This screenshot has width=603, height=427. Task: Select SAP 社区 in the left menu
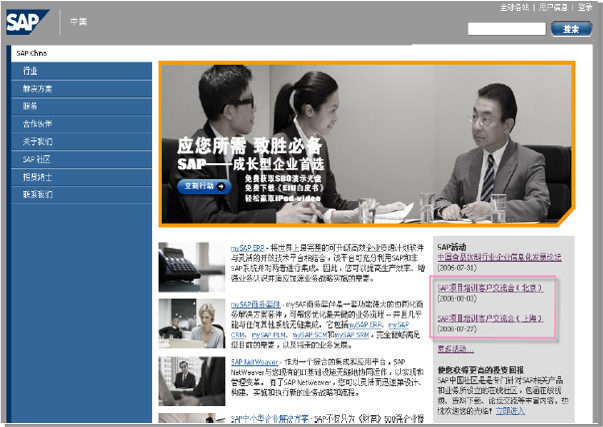(36, 159)
